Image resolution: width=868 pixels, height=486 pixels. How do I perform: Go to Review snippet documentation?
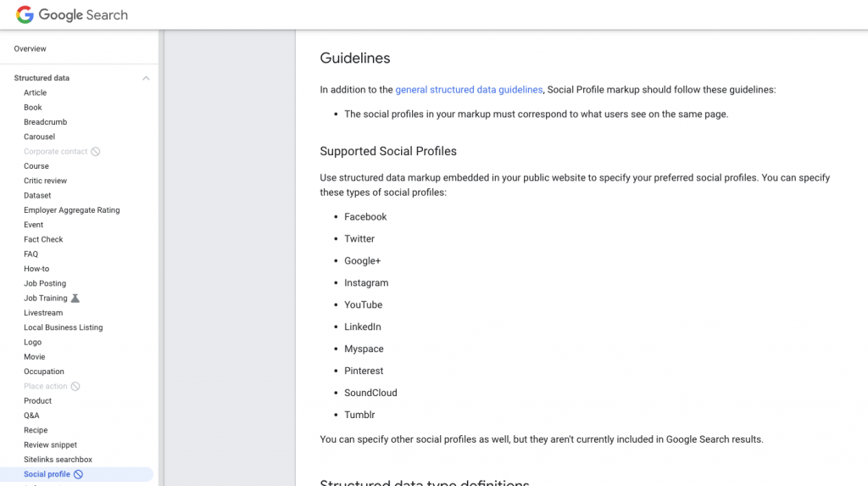[x=50, y=445]
